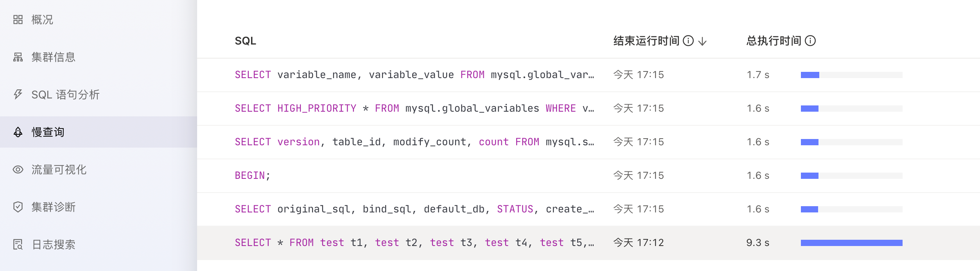Image resolution: width=980 pixels, height=271 pixels.
Task: Click the traffic visualization eye icon
Action: point(18,169)
